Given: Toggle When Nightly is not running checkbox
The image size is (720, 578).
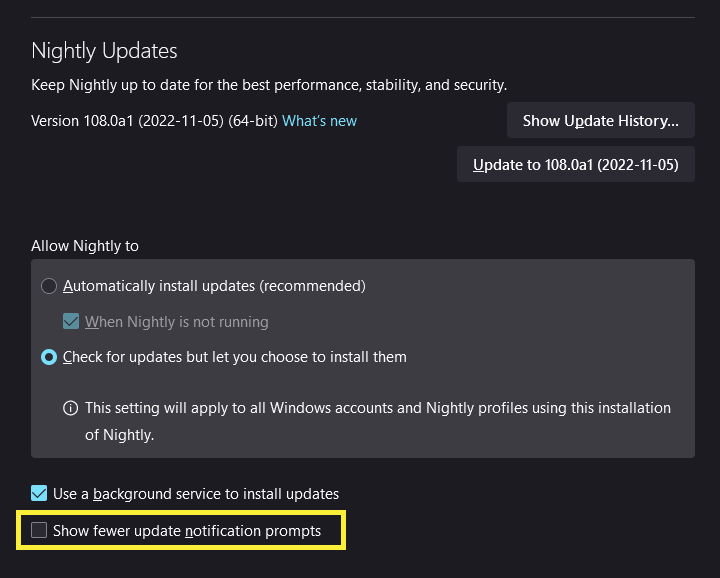Looking at the screenshot, I should coord(71,322).
